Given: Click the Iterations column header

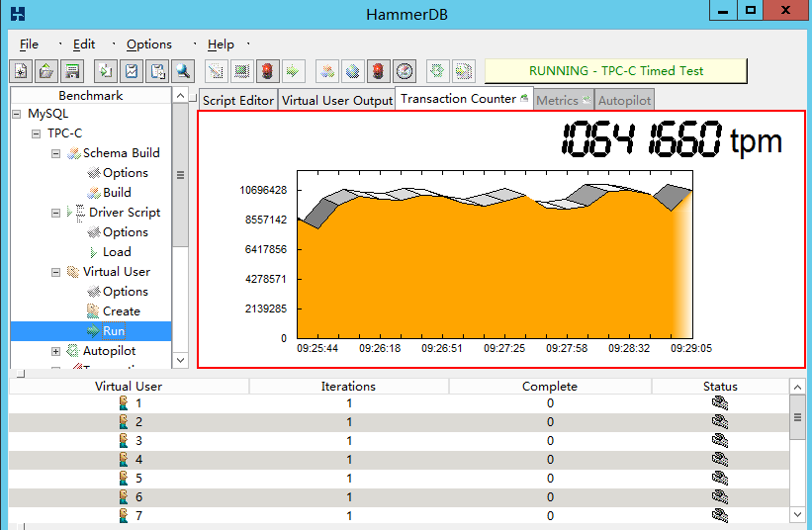Looking at the screenshot, I should pos(348,387).
